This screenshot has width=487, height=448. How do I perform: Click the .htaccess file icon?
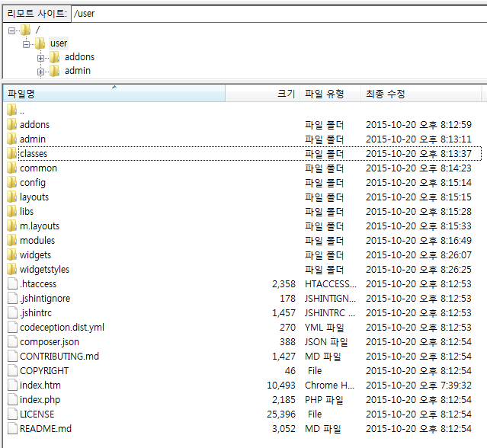pos(11,283)
